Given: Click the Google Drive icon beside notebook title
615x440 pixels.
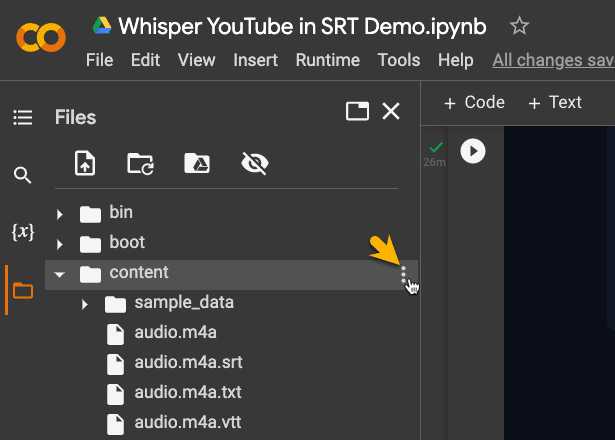Looking at the screenshot, I should tap(102, 25).
